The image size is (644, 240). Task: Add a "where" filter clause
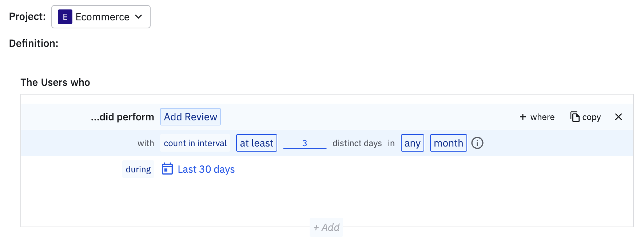tap(542, 117)
